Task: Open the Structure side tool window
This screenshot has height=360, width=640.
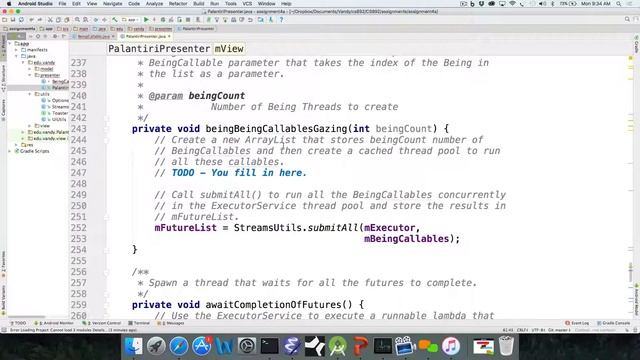Action: click(3, 78)
